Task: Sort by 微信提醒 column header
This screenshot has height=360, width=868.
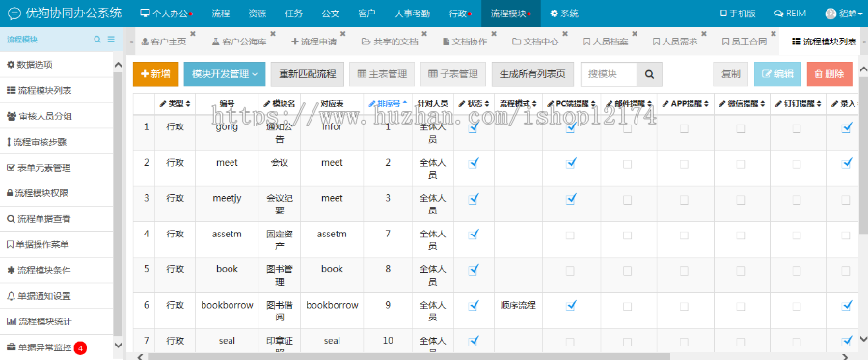Action: pos(742,103)
